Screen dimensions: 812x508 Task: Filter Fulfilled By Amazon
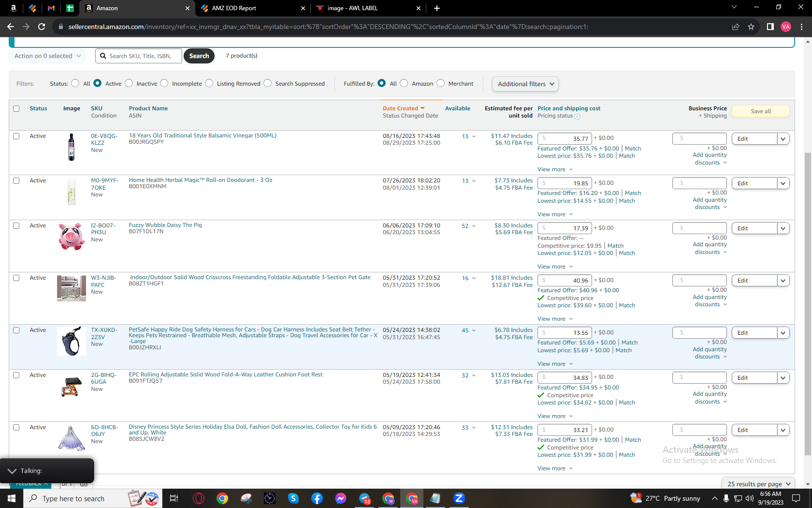click(x=404, y=83)
